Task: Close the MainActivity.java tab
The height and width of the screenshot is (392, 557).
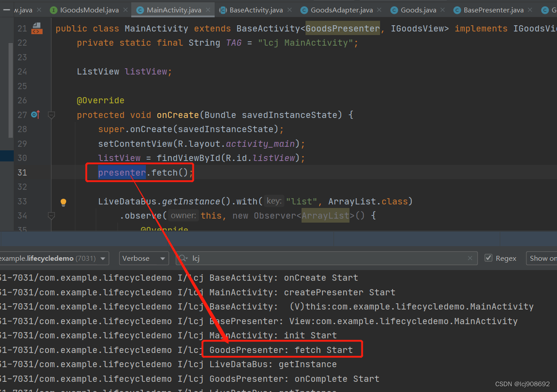Action: click(x=208, y=10)
